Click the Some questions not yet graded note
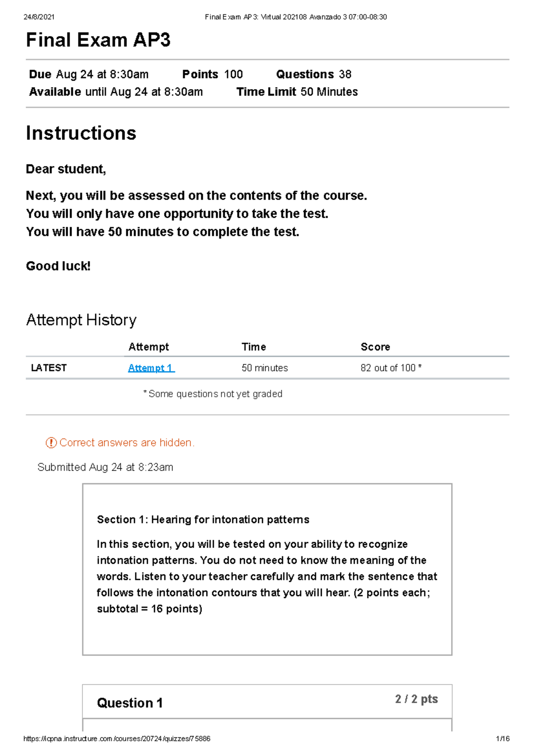Viewport: 534px width, 756px height. pyautogui.click(x=213, y=394)
